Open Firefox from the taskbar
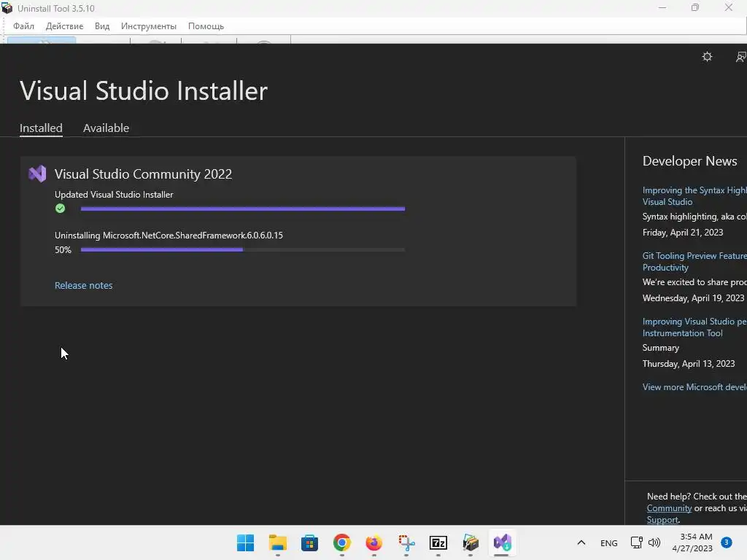 click(x=374, y=542)
